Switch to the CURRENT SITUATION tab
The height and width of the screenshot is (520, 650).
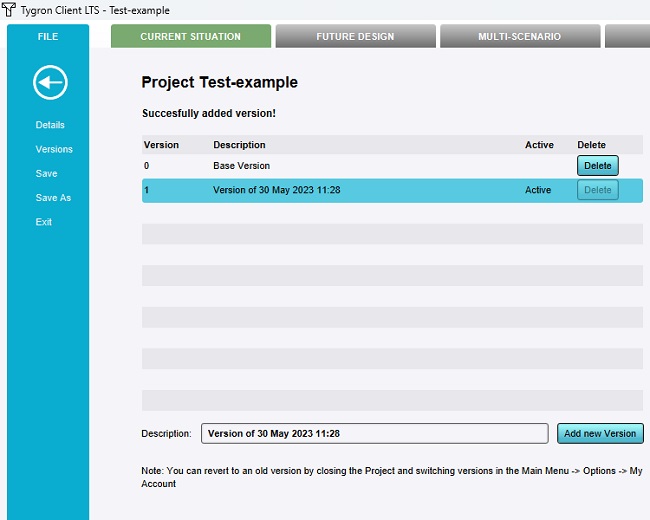pos(190,37)
